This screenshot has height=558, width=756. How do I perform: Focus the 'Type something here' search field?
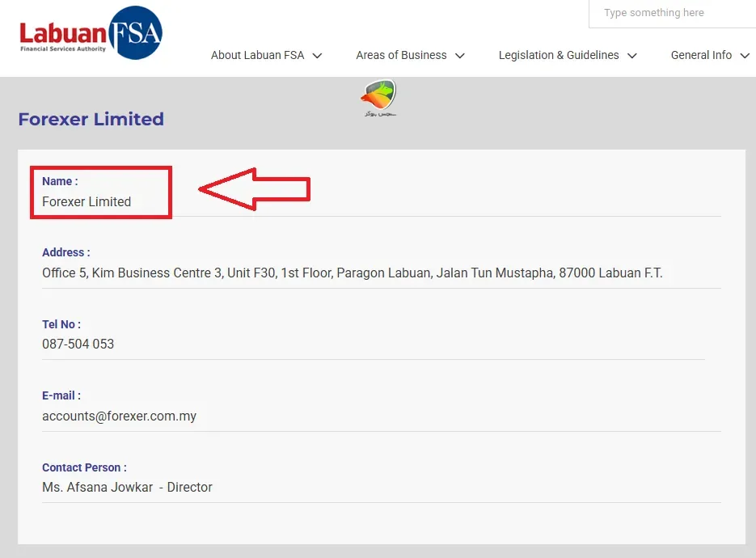pos(672,14)
